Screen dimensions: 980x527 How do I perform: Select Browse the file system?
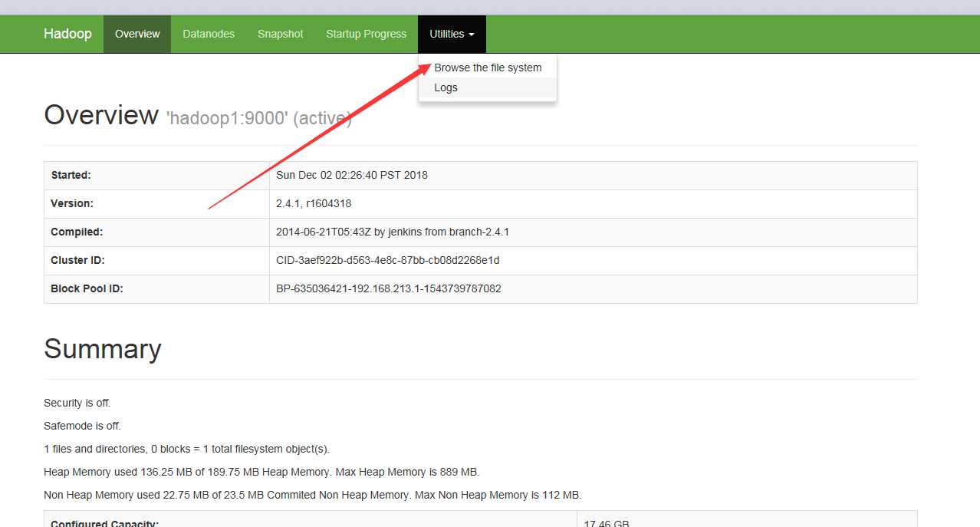coord(488,68)
